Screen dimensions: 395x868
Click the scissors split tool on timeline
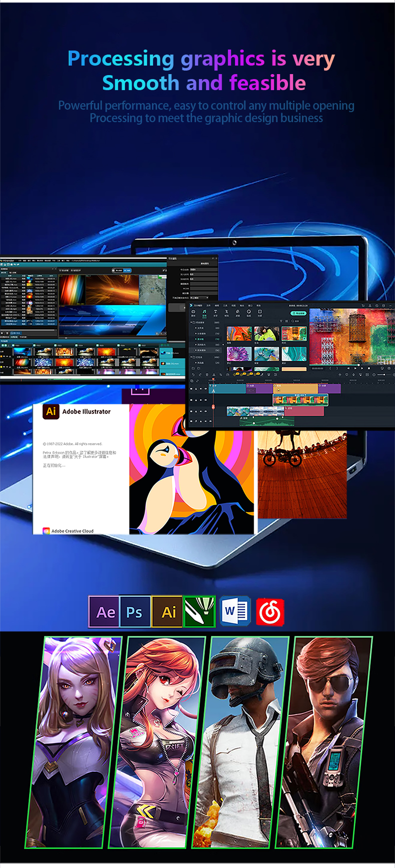213,374
